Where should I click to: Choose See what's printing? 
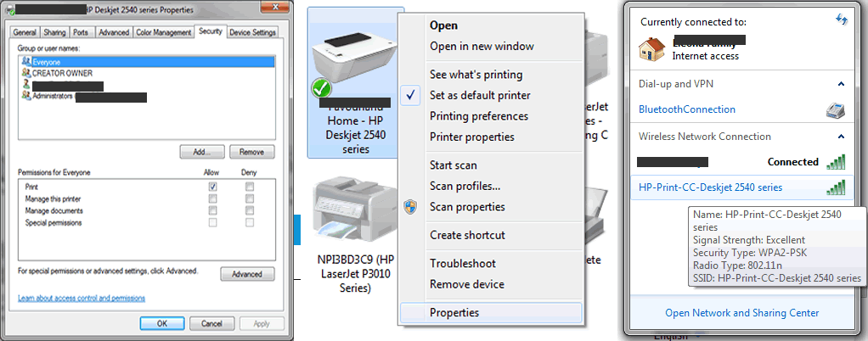point(490,75)
